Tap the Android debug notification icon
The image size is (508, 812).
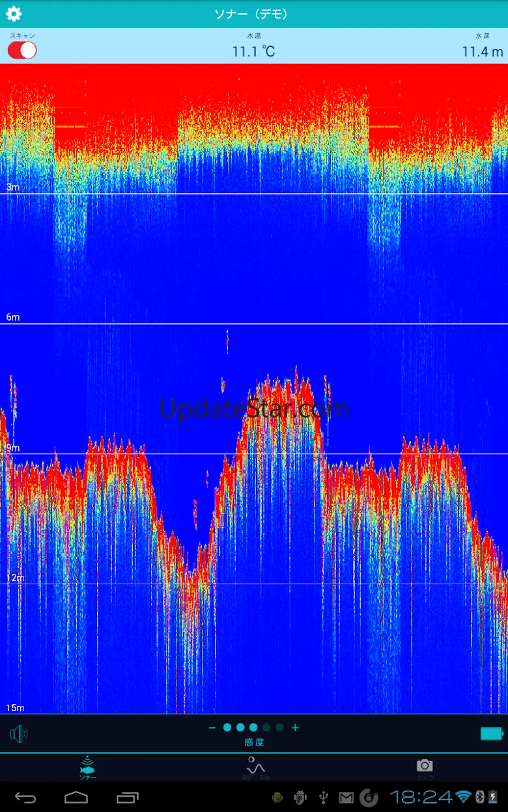point(300,798)
